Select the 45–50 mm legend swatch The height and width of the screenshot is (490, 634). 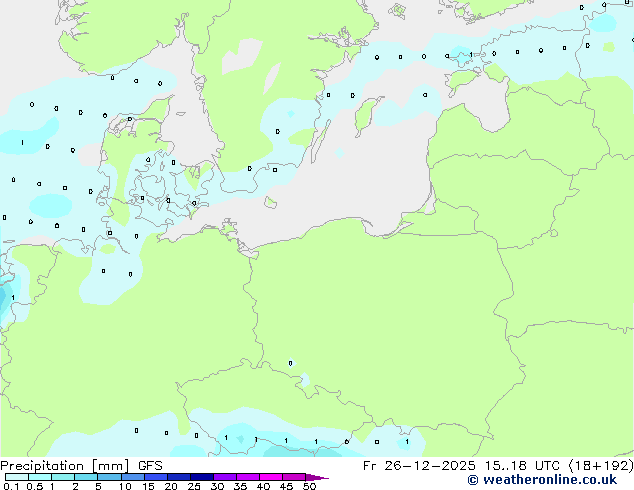point(294,477)
